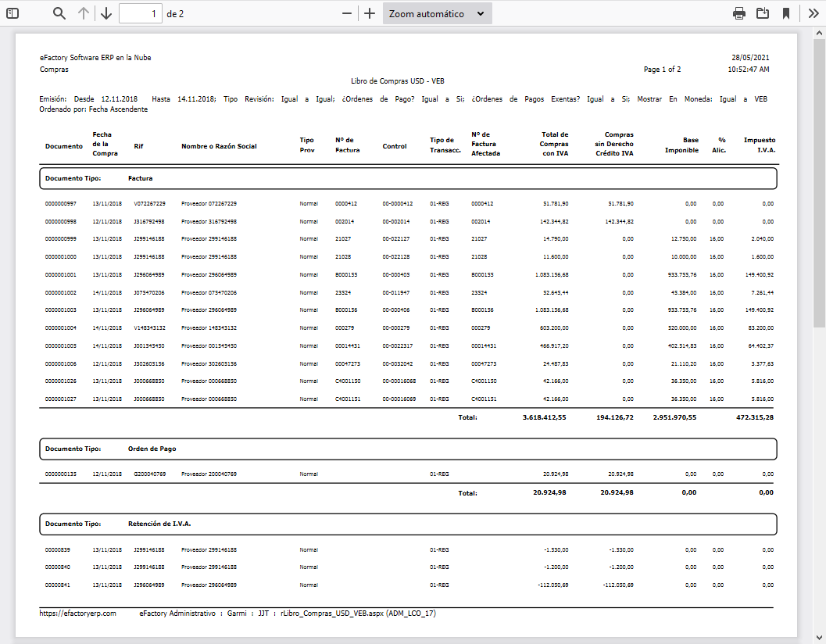Bookmark the current view of the document
The height and width of the screenshot is (644, 826).
(787, 13)
